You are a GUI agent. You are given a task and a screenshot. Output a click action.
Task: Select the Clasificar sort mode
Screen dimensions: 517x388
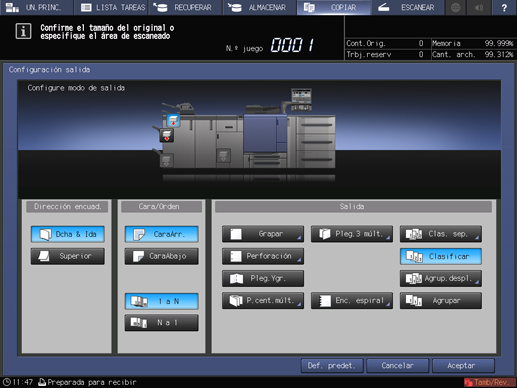(x=441, y=256)
